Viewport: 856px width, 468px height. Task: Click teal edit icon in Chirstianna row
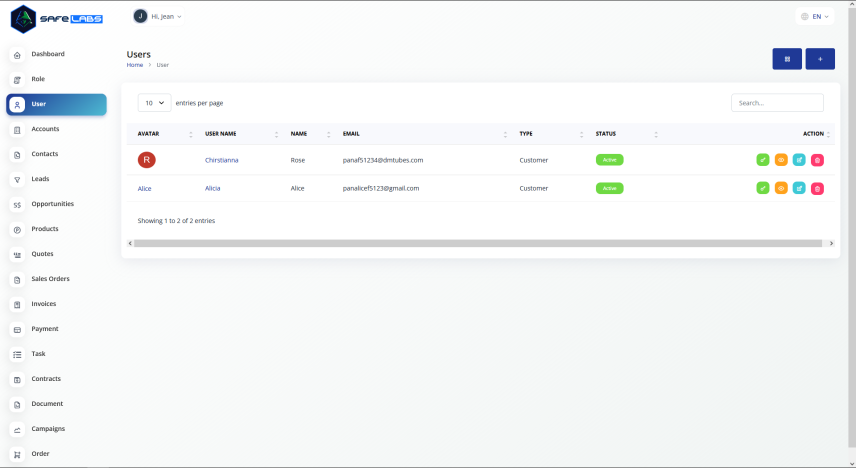pyautogui.click(x=799, y=160)
